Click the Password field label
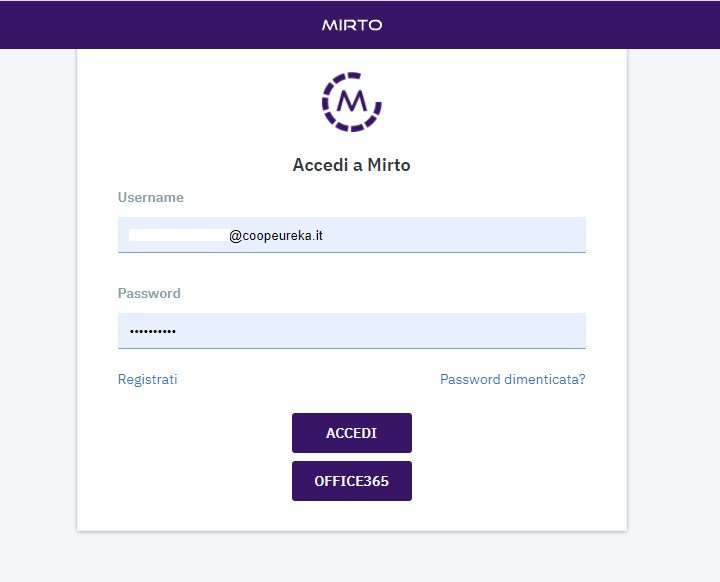This screenshot has height=582, width=720. point(149,294)
